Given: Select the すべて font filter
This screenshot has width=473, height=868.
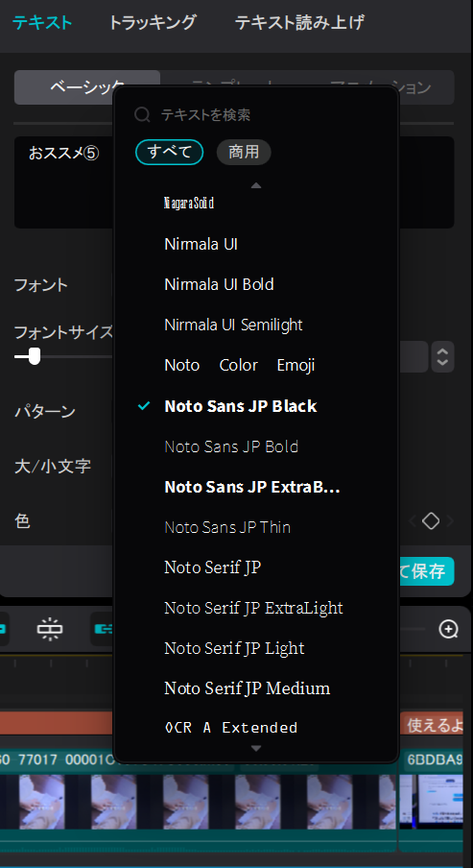Looking at the screenshot, I should click(169, 152).
